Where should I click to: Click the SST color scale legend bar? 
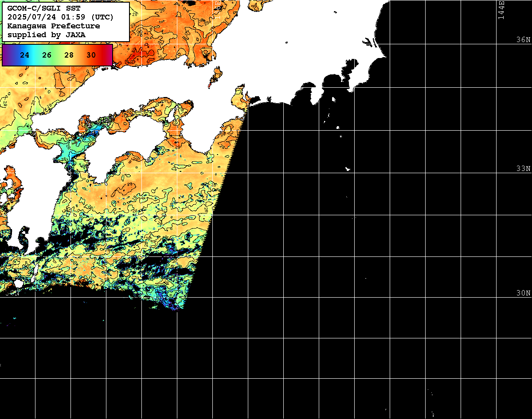(x=57, y=55)
